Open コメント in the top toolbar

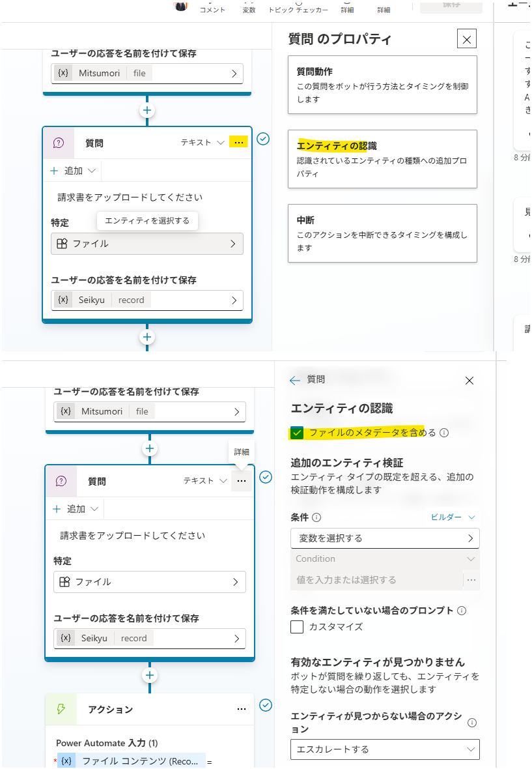tap(212, 10)
